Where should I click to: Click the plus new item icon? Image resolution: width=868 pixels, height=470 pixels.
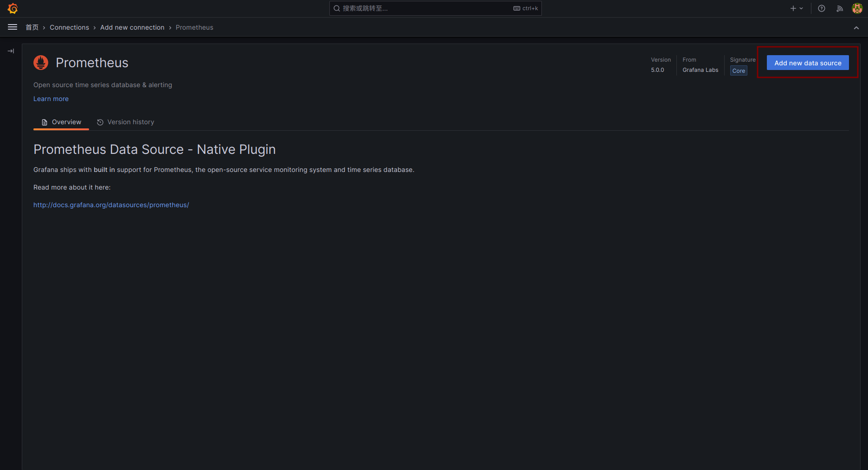(x=793, y=8)
